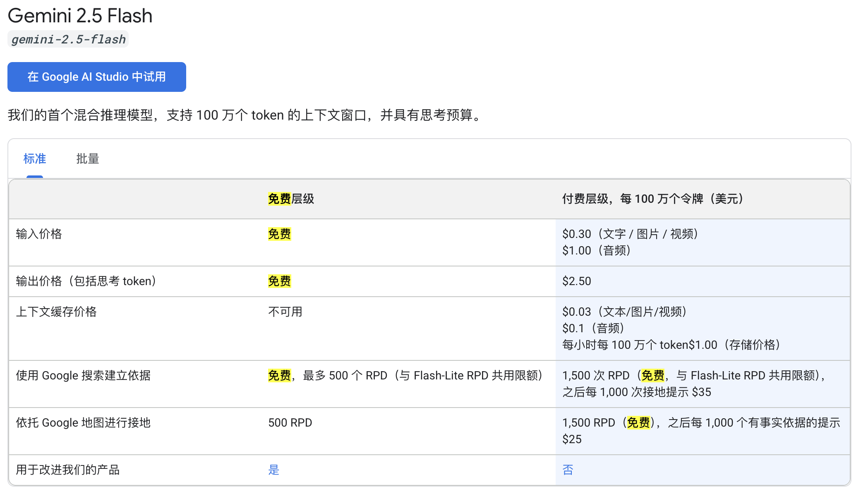Switch to the 标准 tab
Screen dimensions: 868x499
(35, 158)
